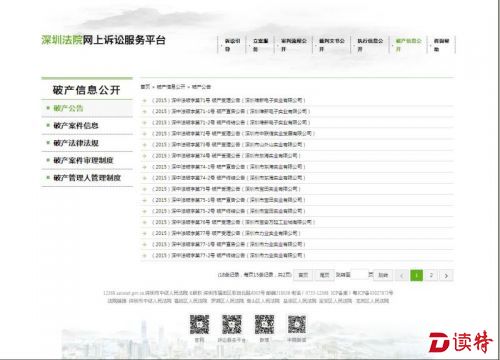This screenshot has width=500, height=360.
Task: Click the previous page arrow in pagination
Action: pyautogui.click(x=402, y=275)
